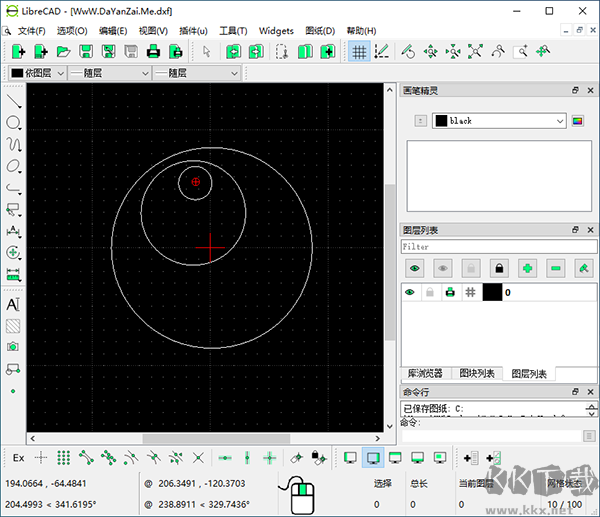Toggle print setting of layer 0
Image resolution: width=600 pixels, height=517 pixels.
click(450, 292)
